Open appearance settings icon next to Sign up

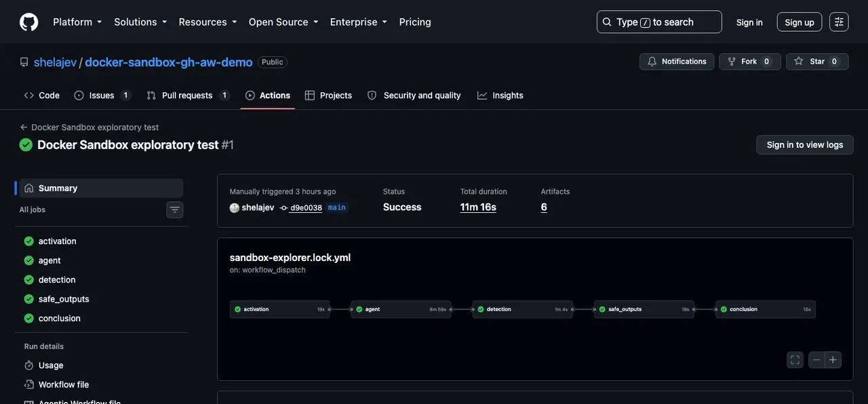coord(839,22)
